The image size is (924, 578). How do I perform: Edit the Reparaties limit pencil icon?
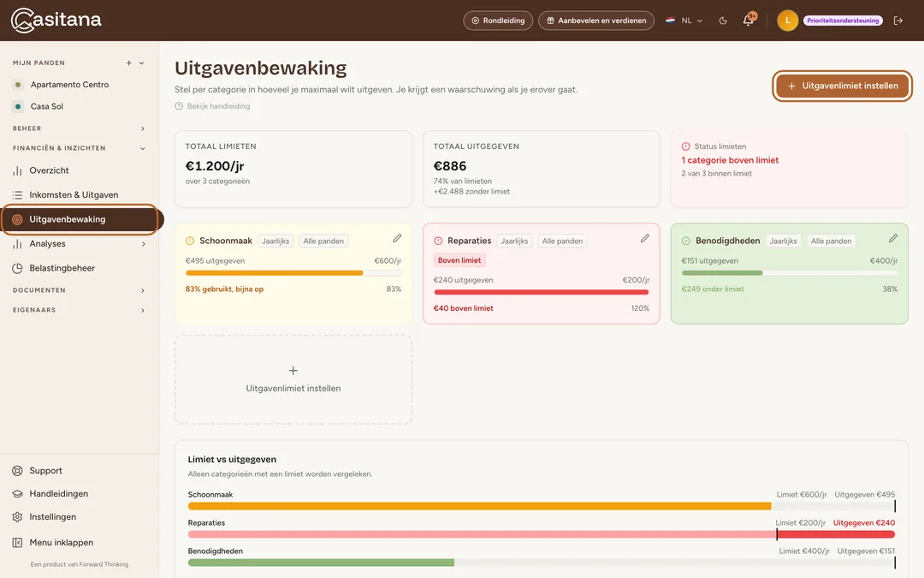pyautogui.click(x=645, y=238)
